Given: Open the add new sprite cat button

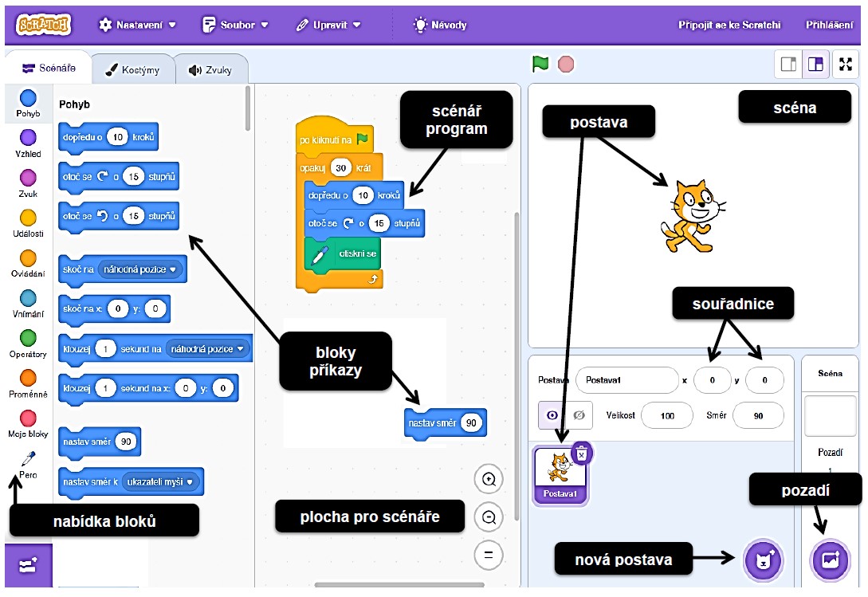Looking at the screenshot, I should [x=763, y=560].
